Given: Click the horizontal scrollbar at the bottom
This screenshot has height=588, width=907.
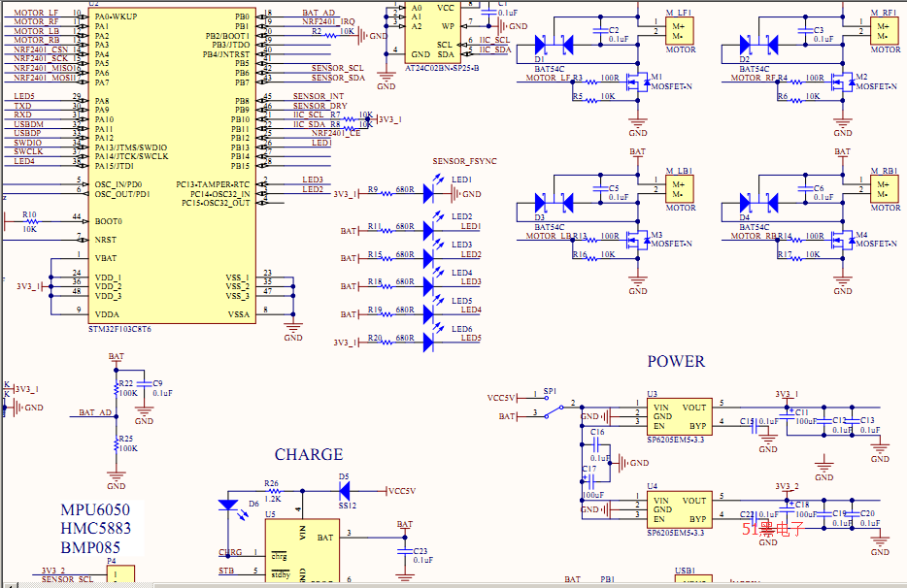Looking at the screenshot, I should (453, 585).
